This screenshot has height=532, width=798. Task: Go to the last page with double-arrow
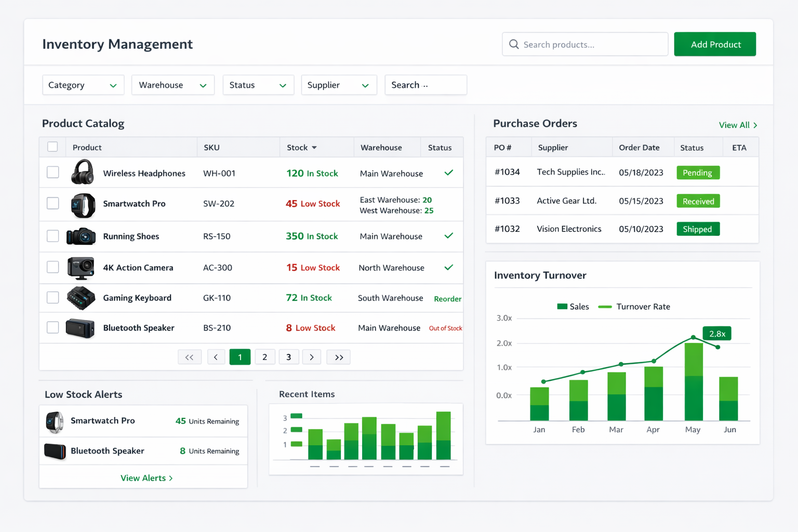point(338,357)
